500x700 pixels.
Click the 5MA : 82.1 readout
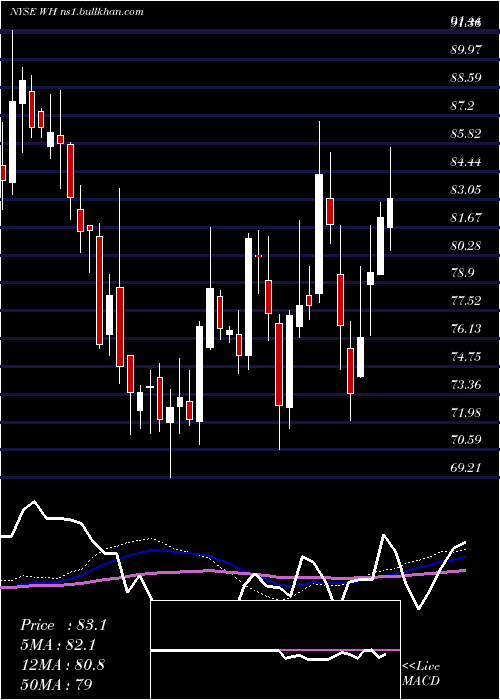58,645
